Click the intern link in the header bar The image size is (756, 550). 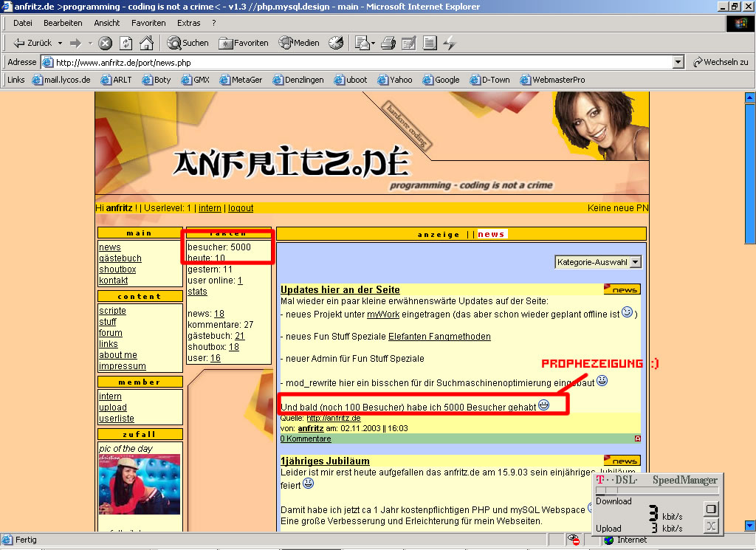(210, 208)
